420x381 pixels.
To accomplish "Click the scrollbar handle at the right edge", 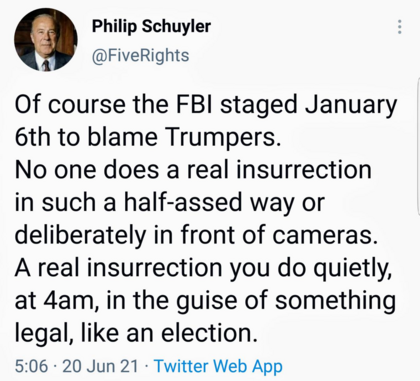I will [x=418, y=148].
